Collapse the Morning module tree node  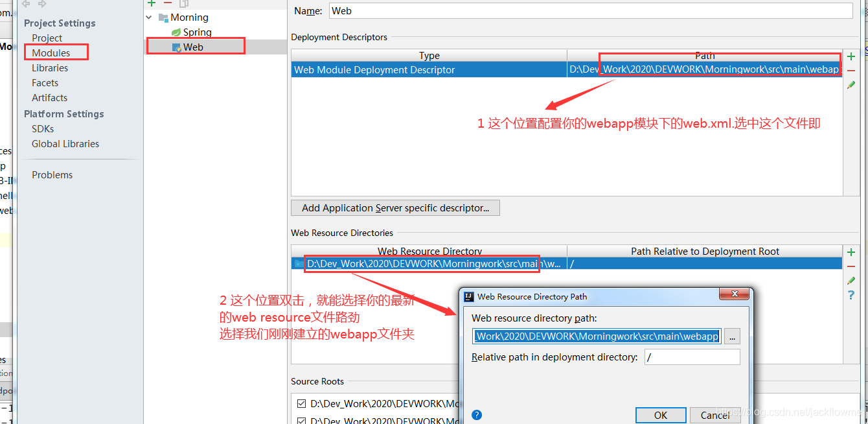point(150,18)
